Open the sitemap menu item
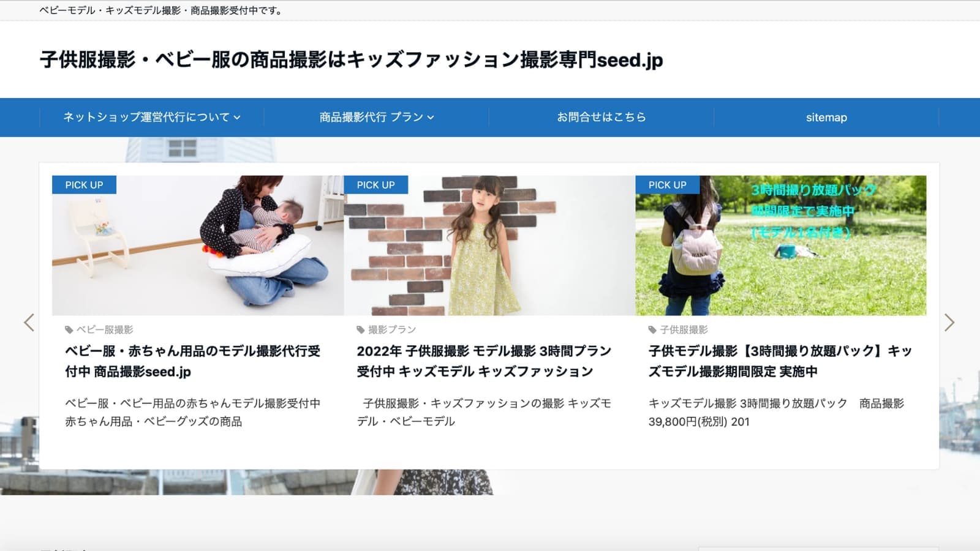The image size is (980, 551). (x=826, y=117)
